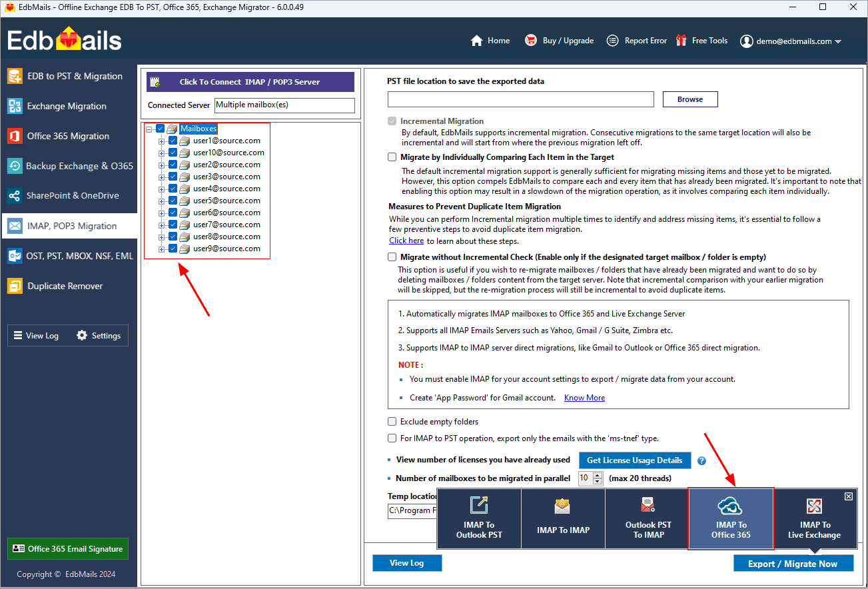
Task: Uncheck the user2@source.com checkbox
Action: pos(173,165)
